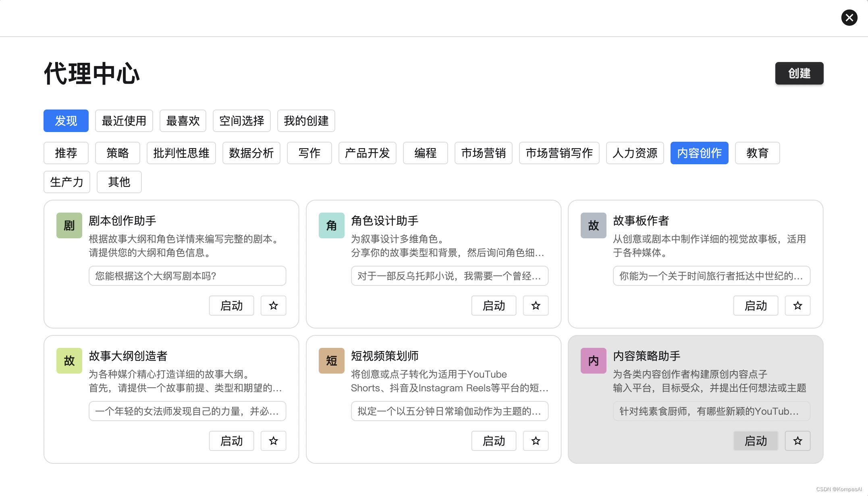Viewport: 868px width, 496px height.
Task: Switch to the 最近使用 tab
Action: (124, 121)
